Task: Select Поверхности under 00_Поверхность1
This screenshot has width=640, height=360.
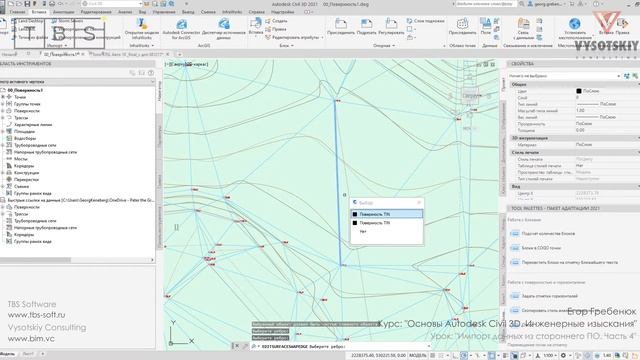Action: click(x=27, y=111)
